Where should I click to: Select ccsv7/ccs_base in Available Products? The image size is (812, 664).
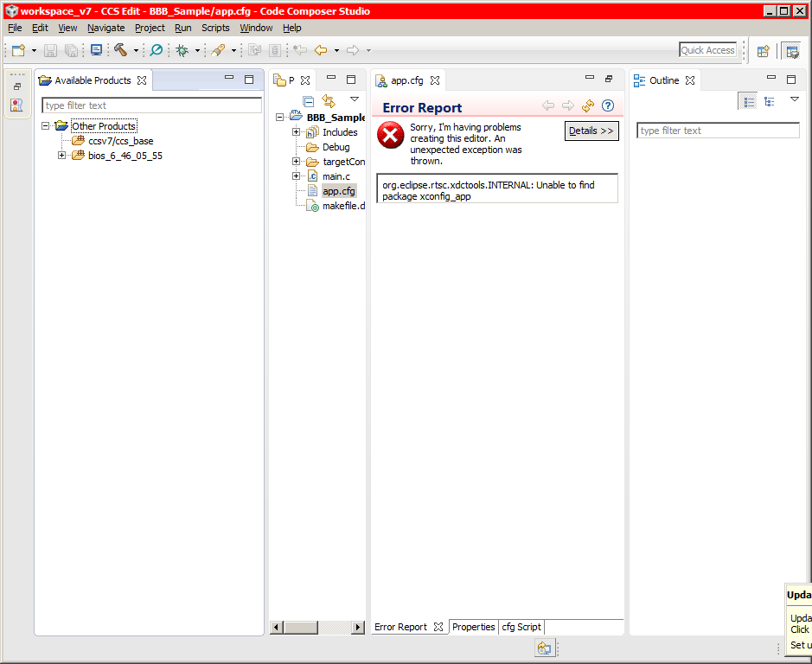coord(121,141)
